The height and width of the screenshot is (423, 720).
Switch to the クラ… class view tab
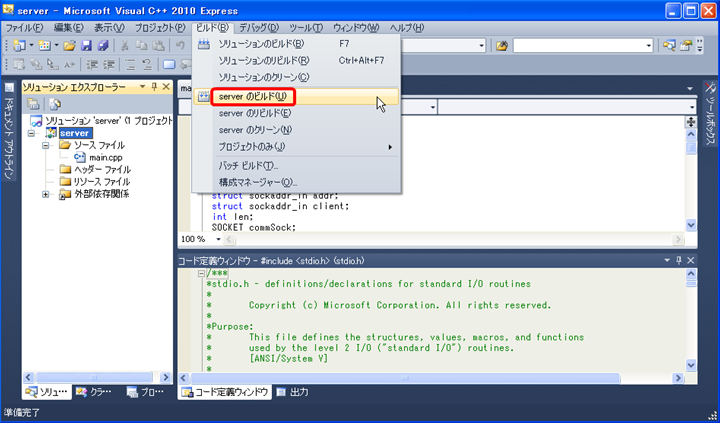pyautogui.click(x=94, y=392)
